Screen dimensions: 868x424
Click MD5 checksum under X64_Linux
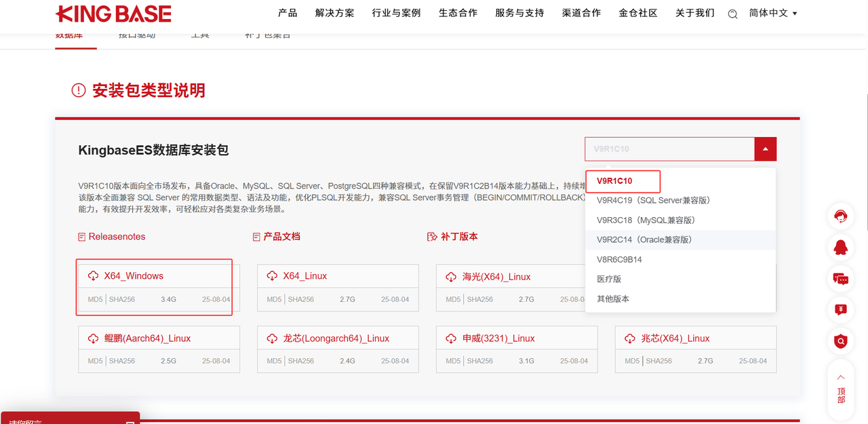coord(274,299)
